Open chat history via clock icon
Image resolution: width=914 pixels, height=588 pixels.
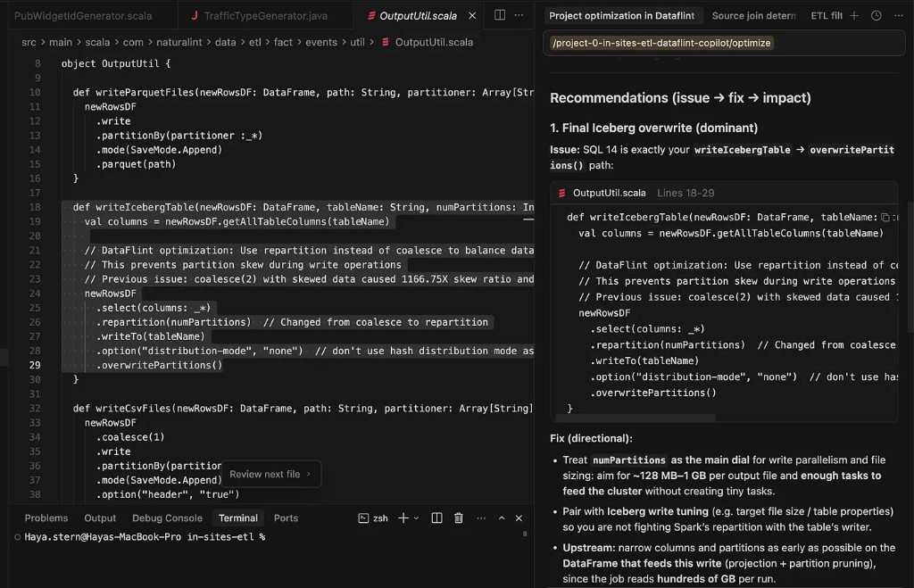click(876, 15)
